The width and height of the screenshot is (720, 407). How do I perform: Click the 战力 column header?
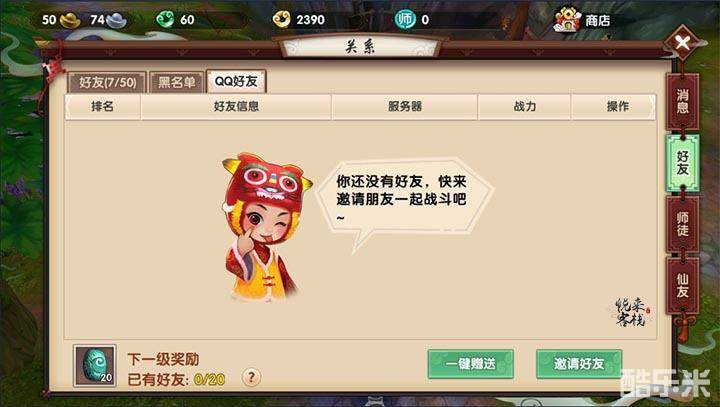(524, 107)
